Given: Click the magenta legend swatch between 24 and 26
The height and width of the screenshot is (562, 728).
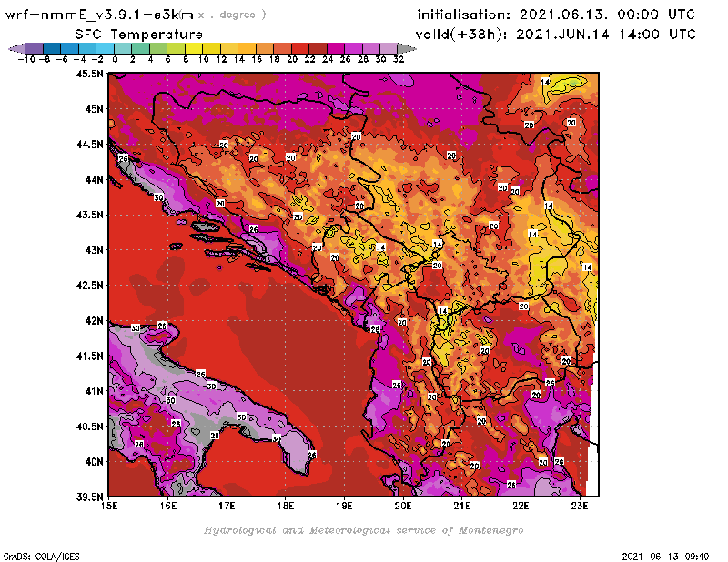Looking at the screenshot, I should [x=336, y=48].
